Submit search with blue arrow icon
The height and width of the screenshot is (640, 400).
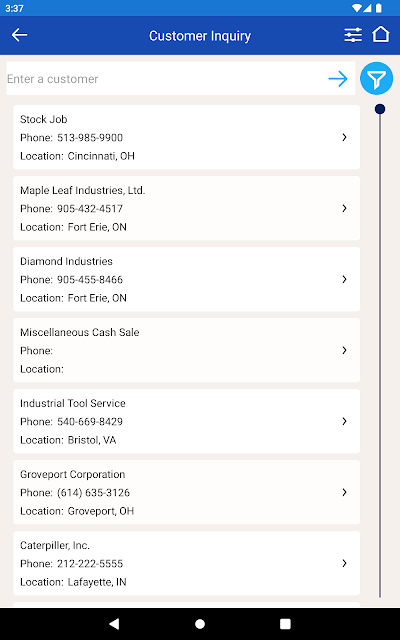click(x=338, y=78)
